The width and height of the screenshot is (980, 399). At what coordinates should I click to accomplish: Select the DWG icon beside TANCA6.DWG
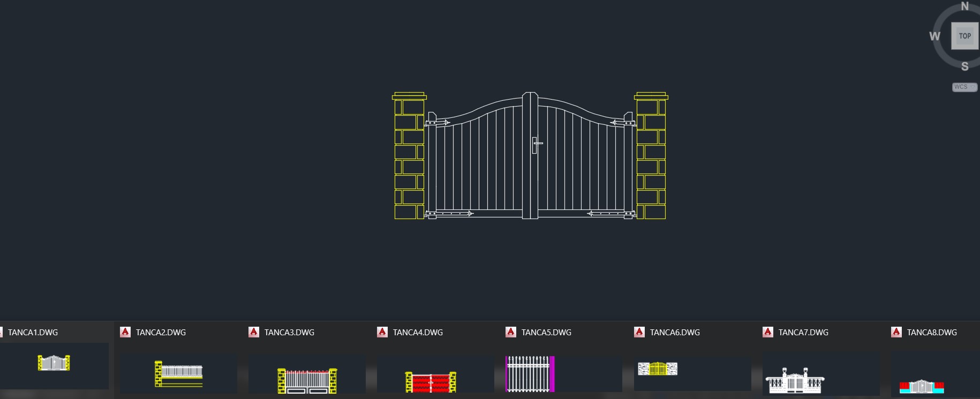(x=639, y=332)
